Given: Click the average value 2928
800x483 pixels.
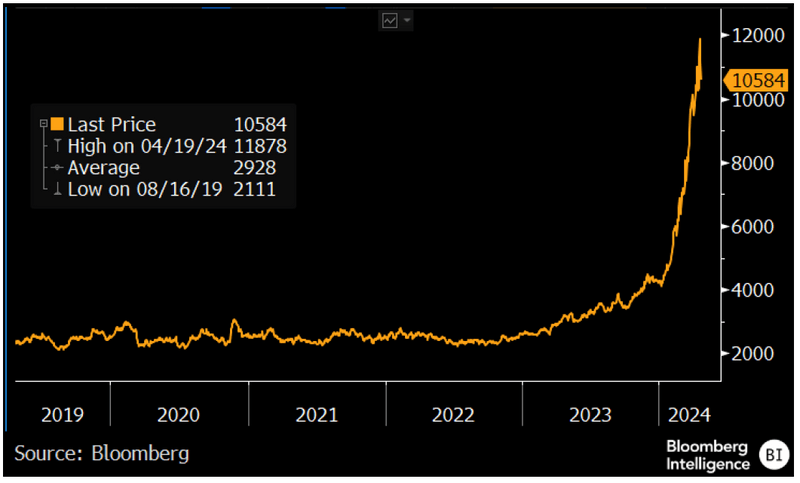Looking at the screenshot, I should click(255, 168).
